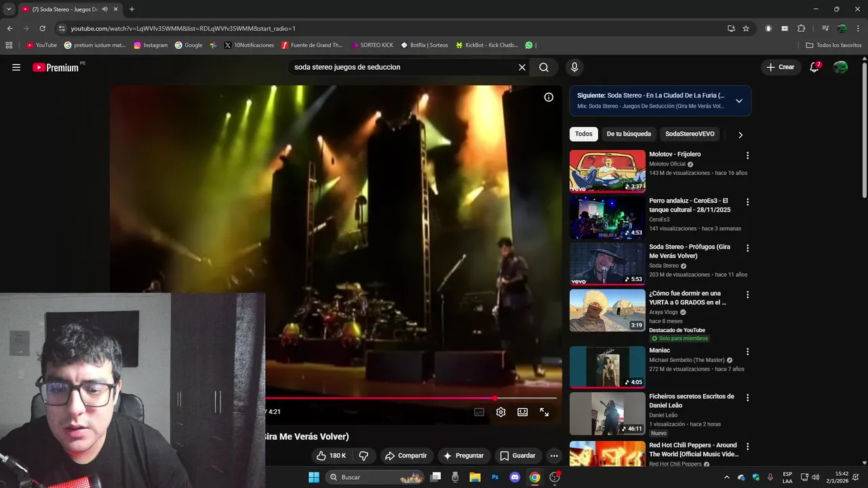The height and width of the screenshot is (488, 868).
Task: Toggle subtitles button in player
Action: (x=479, y=412)
